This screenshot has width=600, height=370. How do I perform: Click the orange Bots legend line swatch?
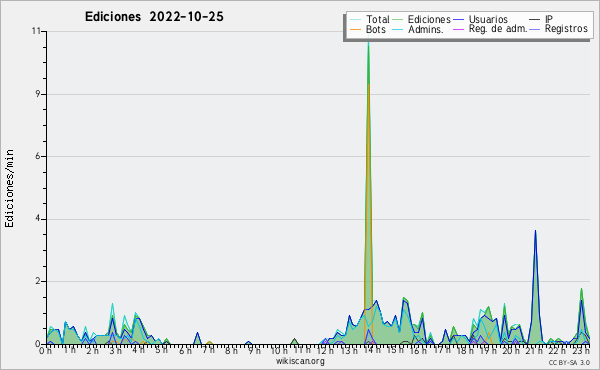tap(355, 29)
